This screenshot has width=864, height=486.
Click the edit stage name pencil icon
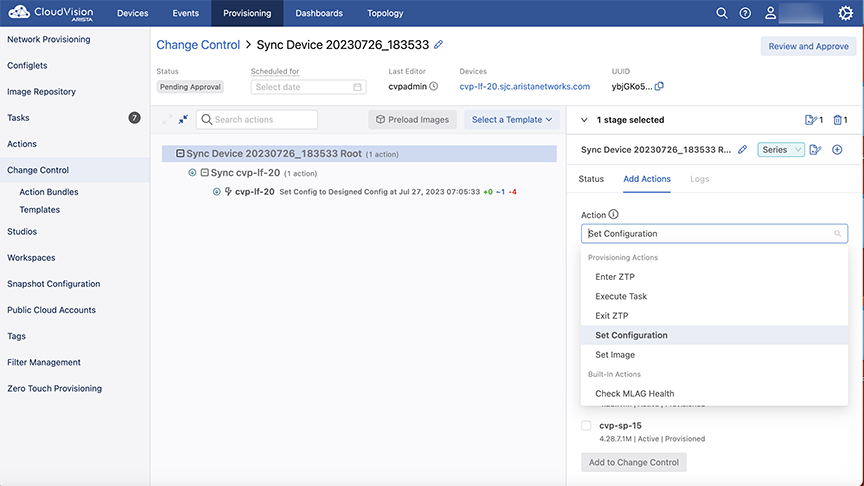[743, 149]
